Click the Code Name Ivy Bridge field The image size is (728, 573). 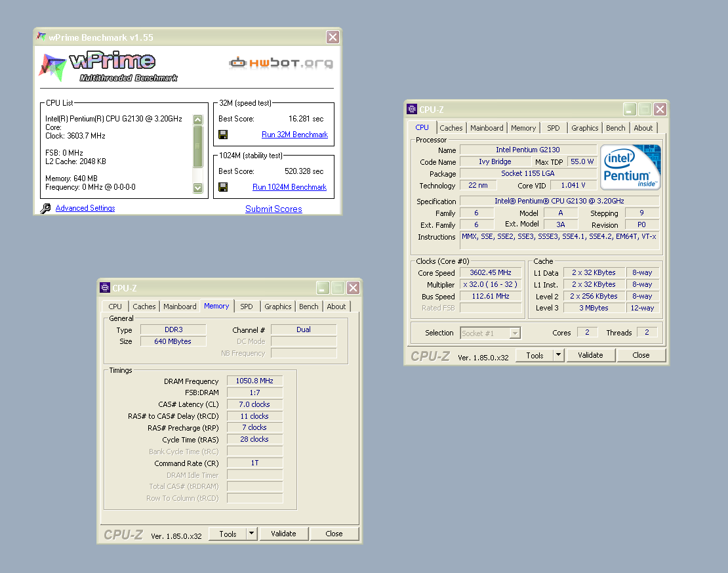coord(495,161)
